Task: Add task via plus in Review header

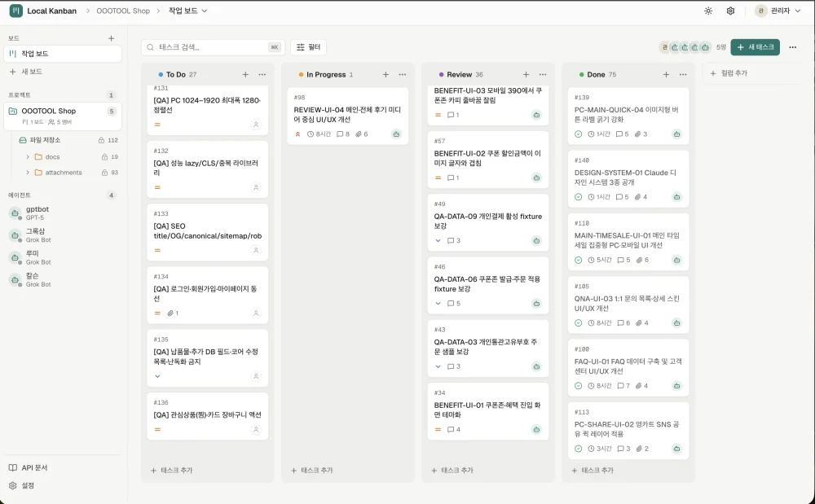Action: tap(526, 75)
